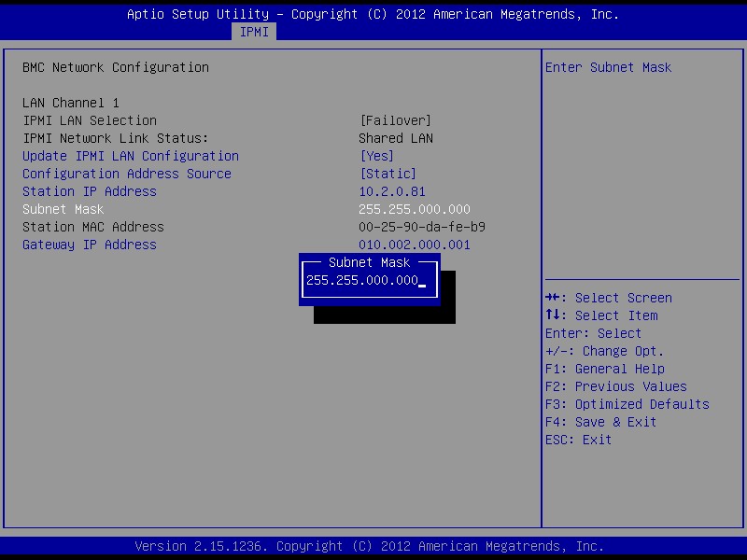Viewport: 747px width, 560px height.
Task: Select the Station IP Address item
Action: pyautogui.click(x=90, y=191)
